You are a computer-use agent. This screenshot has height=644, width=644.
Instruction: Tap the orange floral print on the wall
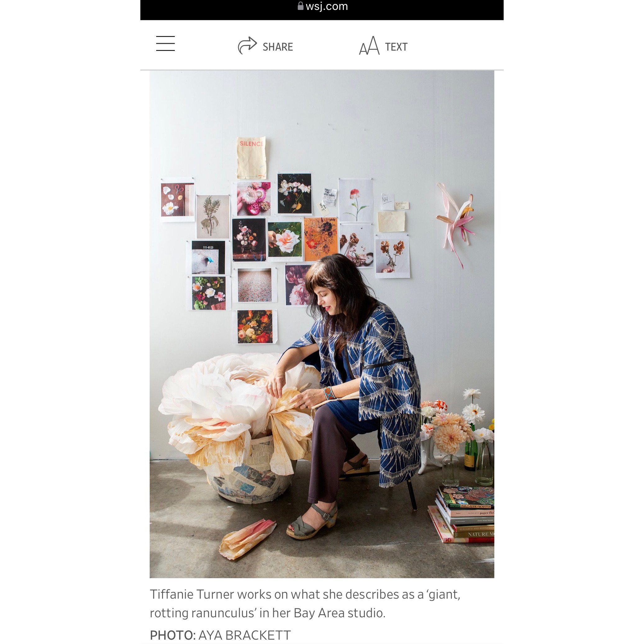(320, 239)
